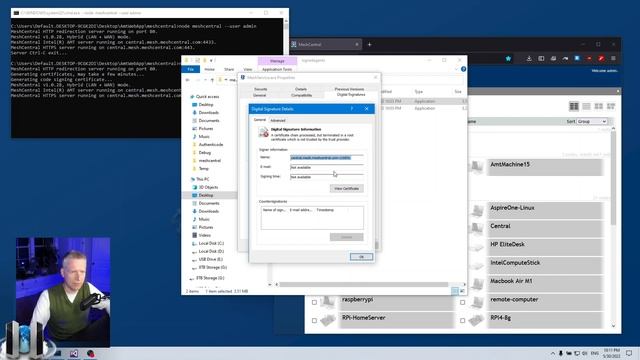Select Videos under This PC
The height and width of the screenshot is (360, 640).
[204, 236]
